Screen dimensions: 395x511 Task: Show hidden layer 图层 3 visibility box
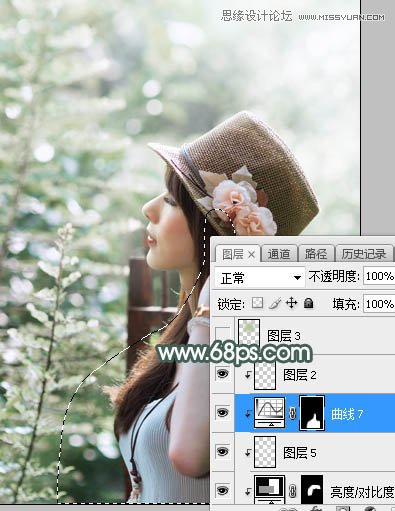pyautogui.click(x=223, y=334)
